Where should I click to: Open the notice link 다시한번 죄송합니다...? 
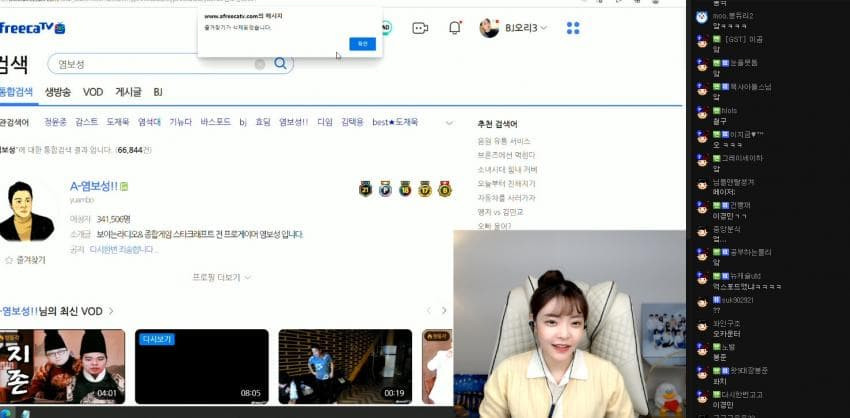pos(124,250)
